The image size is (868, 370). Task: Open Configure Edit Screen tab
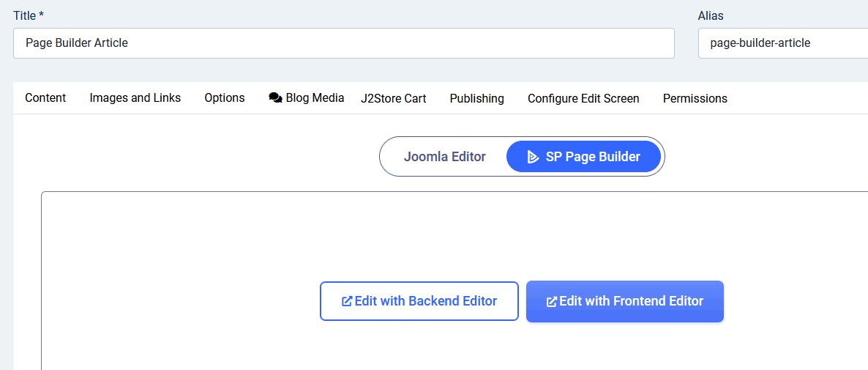tap(583, 98)
